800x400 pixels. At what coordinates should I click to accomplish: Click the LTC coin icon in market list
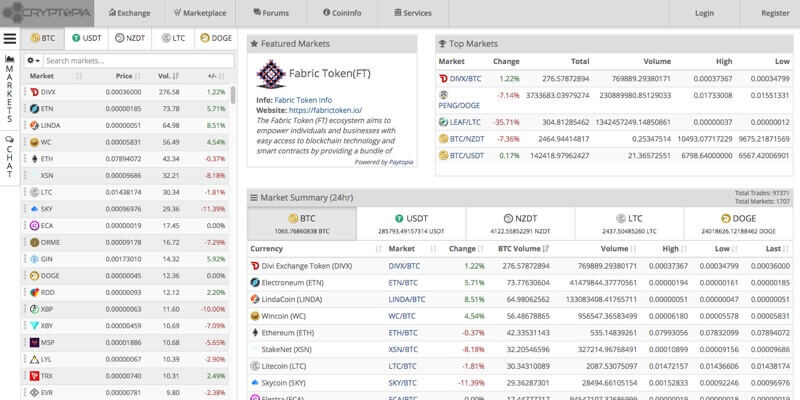[x=34, y=192]
